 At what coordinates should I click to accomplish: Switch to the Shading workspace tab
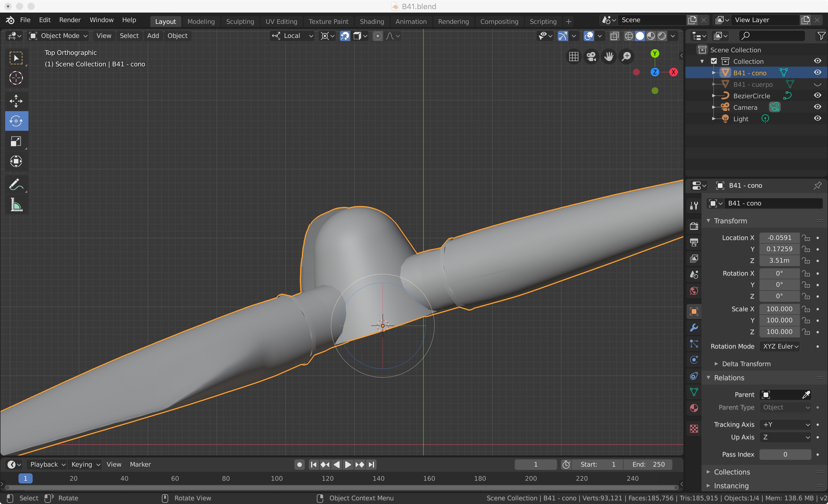(x=372, y=22)
